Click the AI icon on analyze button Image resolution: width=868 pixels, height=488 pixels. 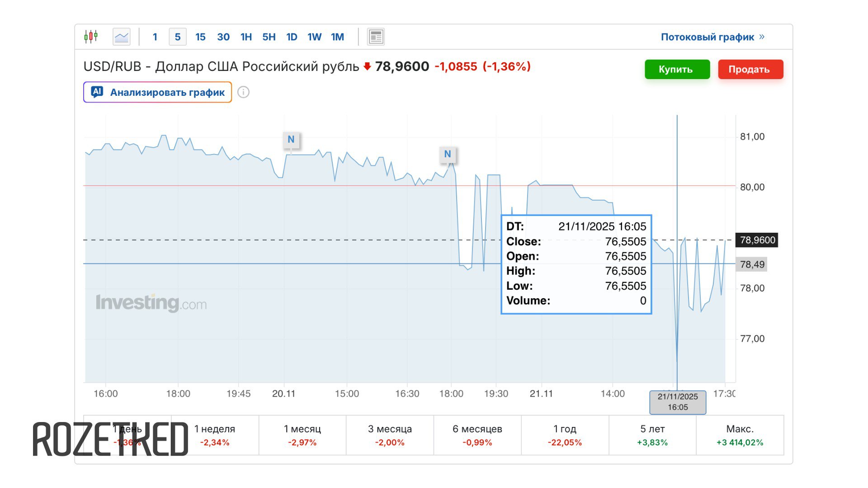(x=97, y=92)
